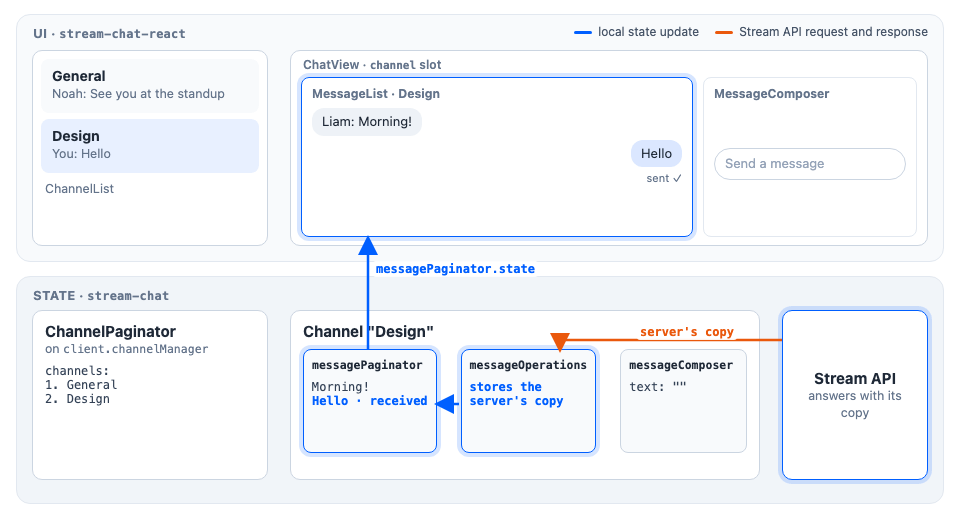Click 'Morning!' in messagePaginator box
The image size is (960, 518).
coord(340,387)
